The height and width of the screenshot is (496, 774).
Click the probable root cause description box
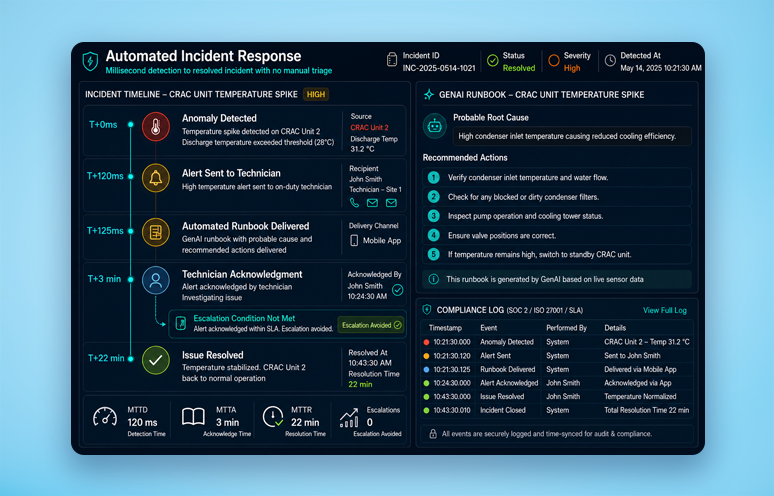point(572,137)
